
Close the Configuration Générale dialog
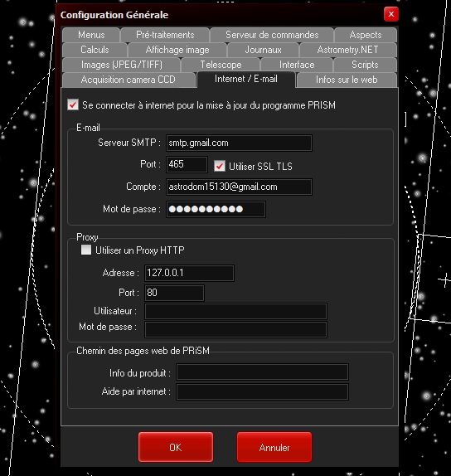pyautogui.click(x=391, y=14)
